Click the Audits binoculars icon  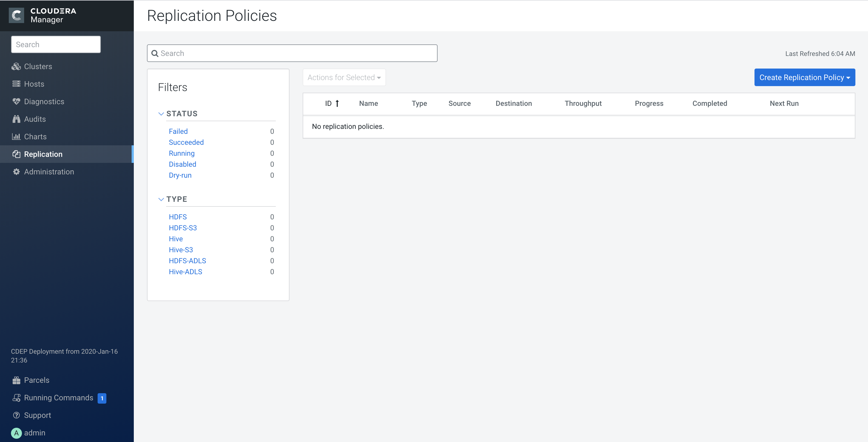click(x=16, y=119)
